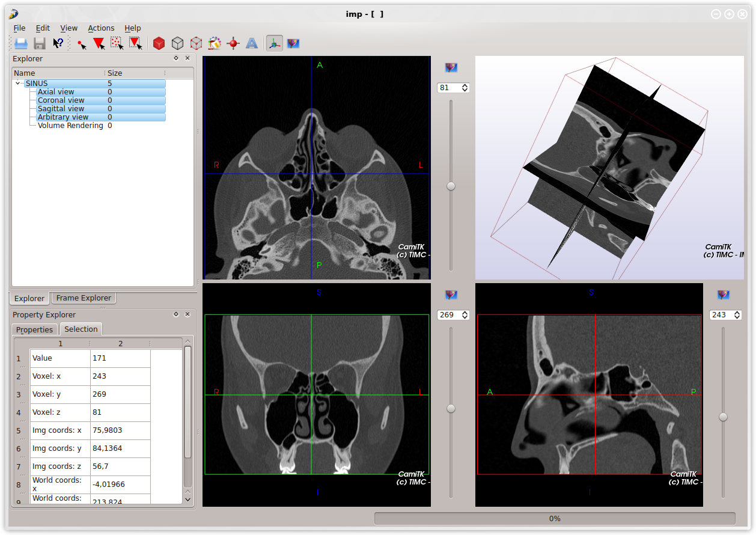Toggle the dashed rectangle point selection tool
The width and height of the screenshot is (756, 535).
(x=117, y=43)
